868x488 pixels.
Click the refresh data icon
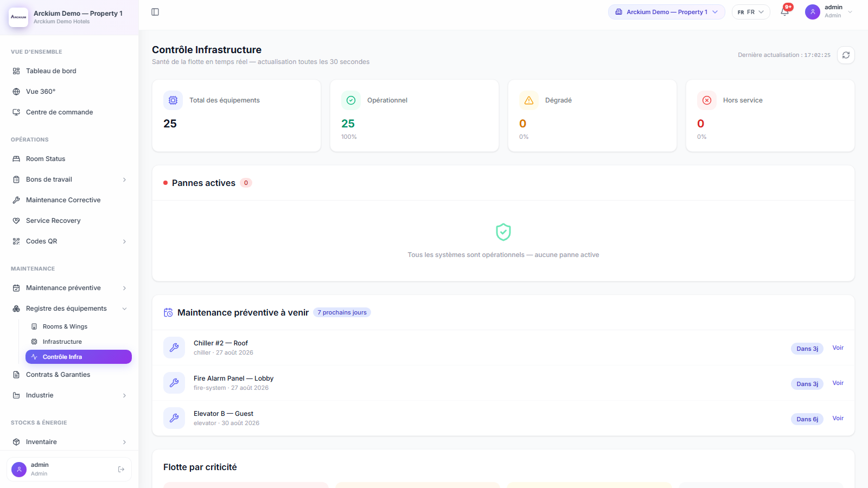[x=846, y=55]
